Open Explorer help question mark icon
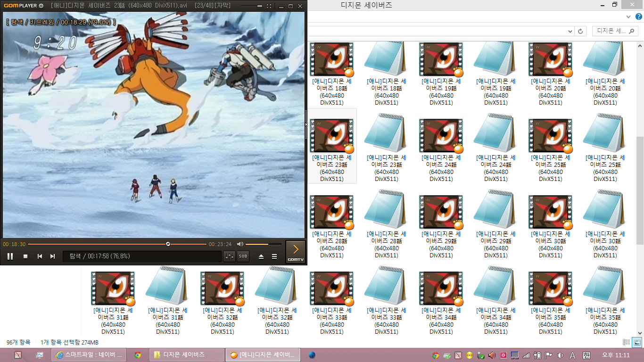Viewport: 644px width, 362px height. pos(639,16)
